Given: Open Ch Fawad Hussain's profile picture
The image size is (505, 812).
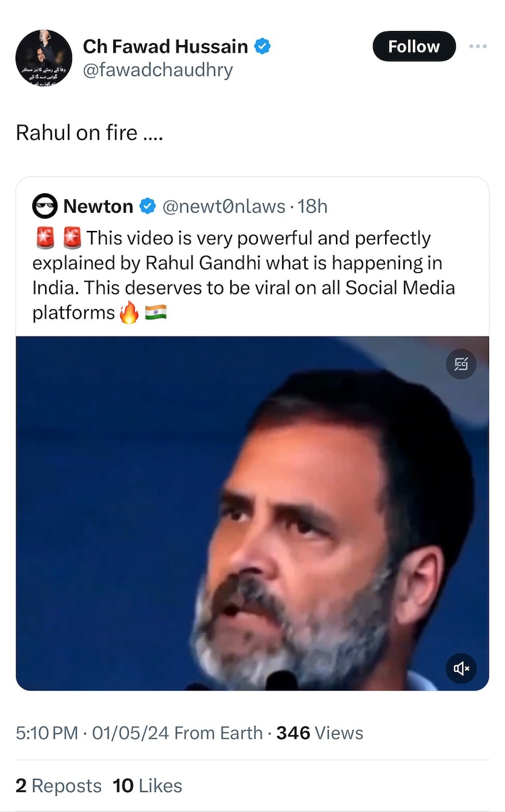Looking at the screenshot, I should tap(44, 58).
